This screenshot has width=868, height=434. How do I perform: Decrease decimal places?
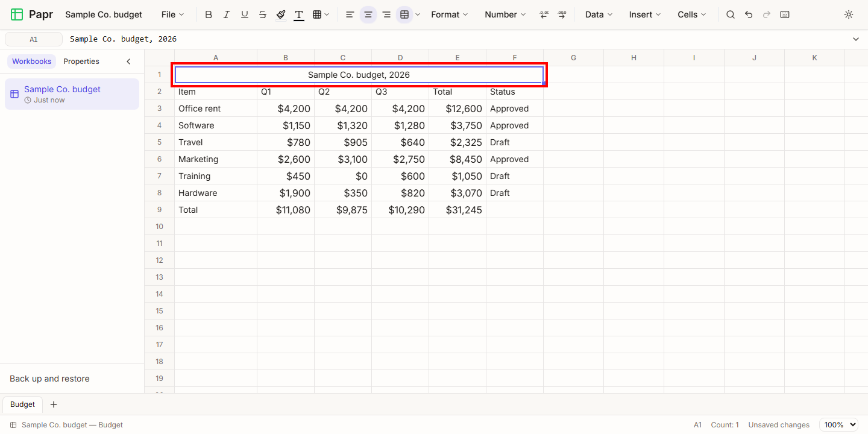544,14
